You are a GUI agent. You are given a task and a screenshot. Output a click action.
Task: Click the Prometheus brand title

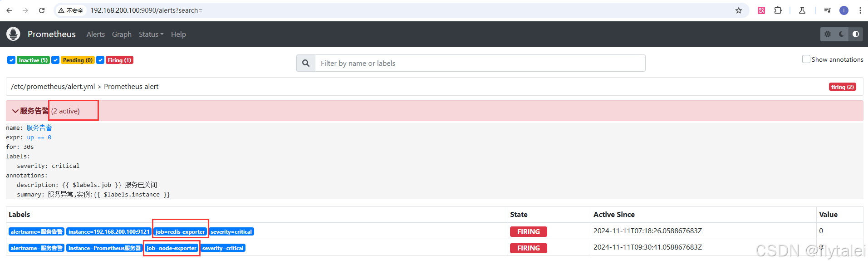pos(52,34)
